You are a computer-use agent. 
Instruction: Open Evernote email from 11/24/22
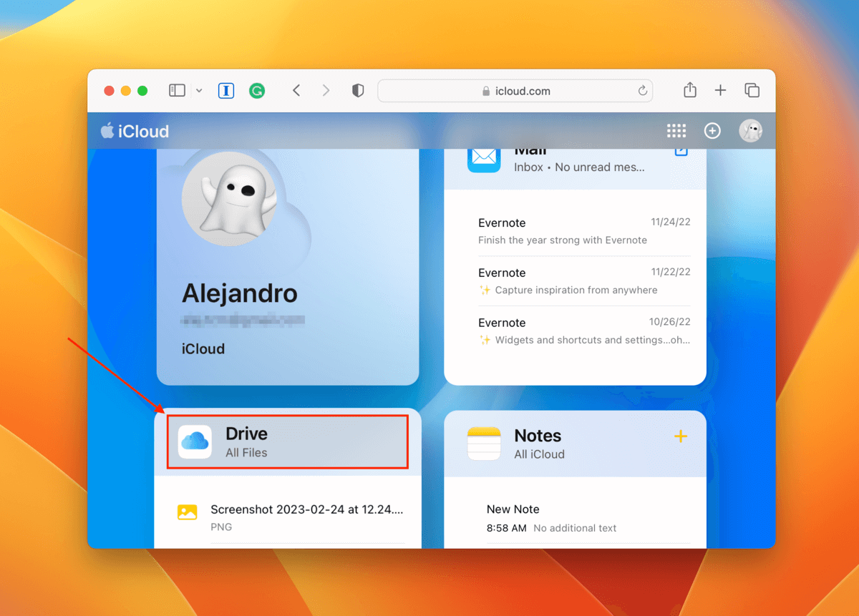583,231
